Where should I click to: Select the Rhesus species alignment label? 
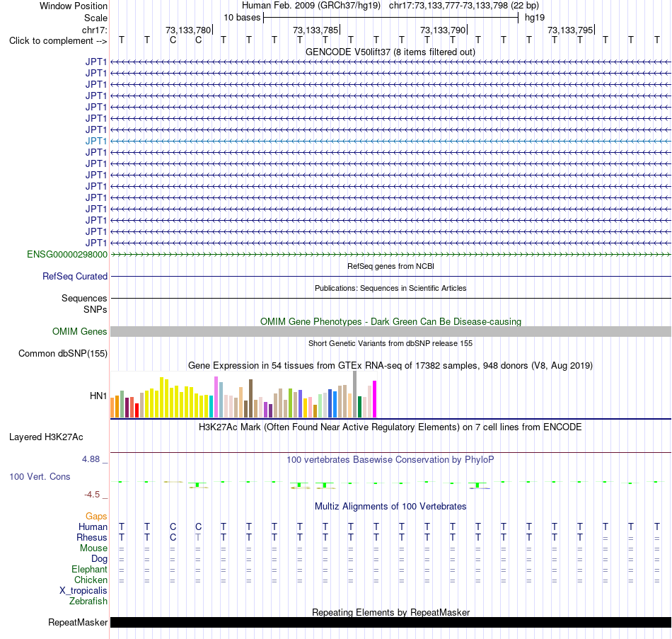(92, 537)
